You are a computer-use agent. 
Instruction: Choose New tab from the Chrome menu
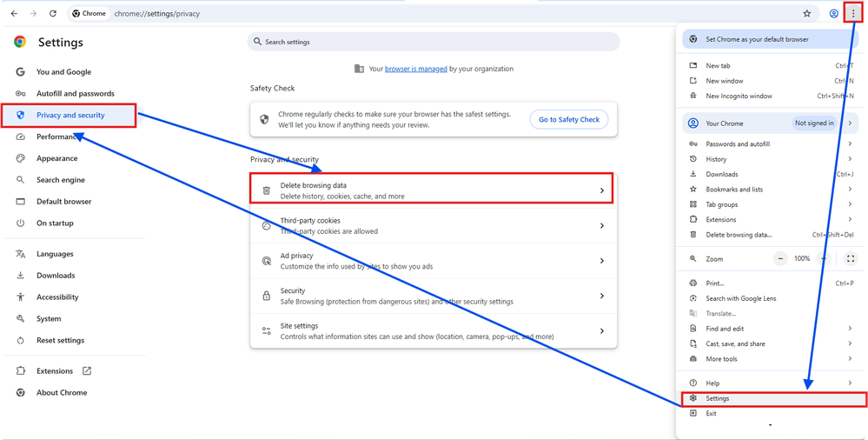772,65
